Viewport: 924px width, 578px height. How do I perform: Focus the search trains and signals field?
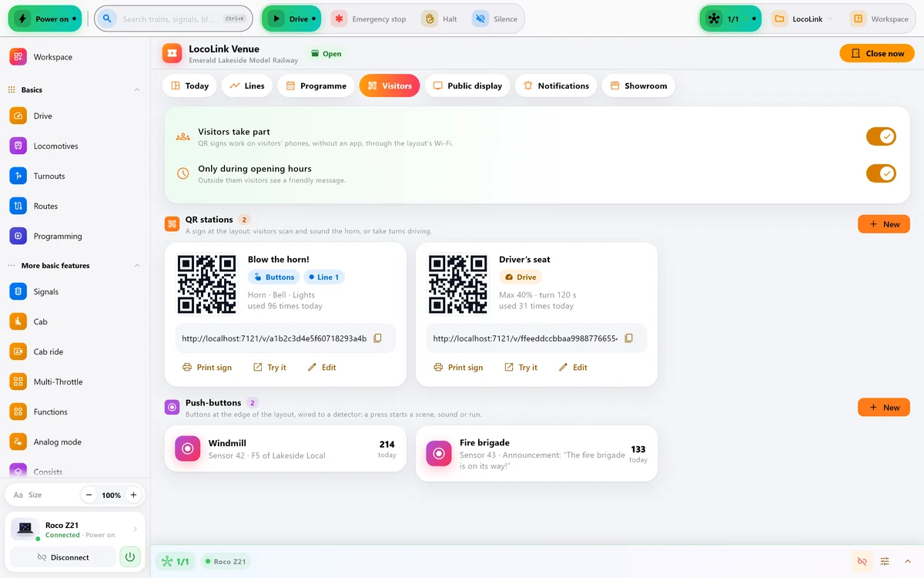[x=173, y=18]
